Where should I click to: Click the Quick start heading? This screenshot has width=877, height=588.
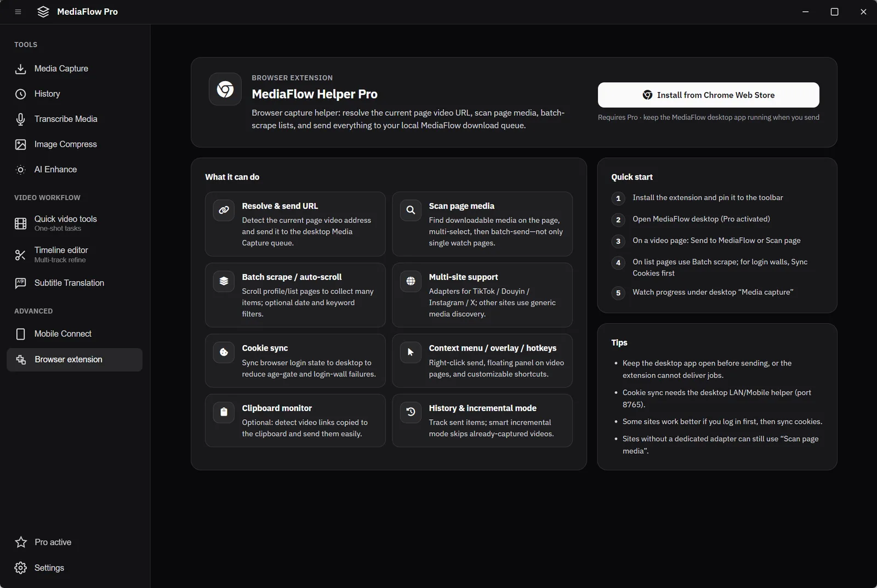(x=632, y=177)
